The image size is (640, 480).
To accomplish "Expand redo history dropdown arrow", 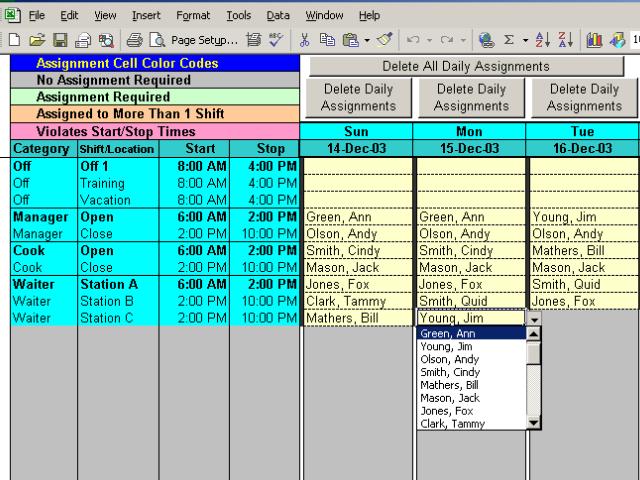I will (x=463, y=40).
